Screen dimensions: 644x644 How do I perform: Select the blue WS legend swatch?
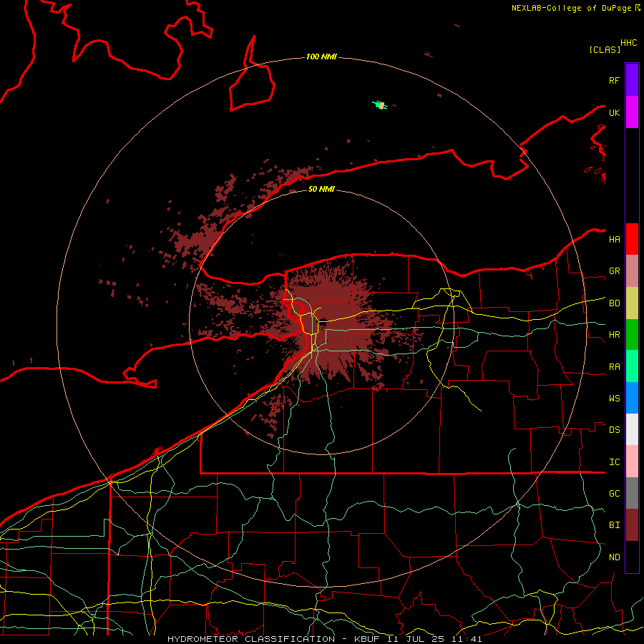[x=632, y=398]
